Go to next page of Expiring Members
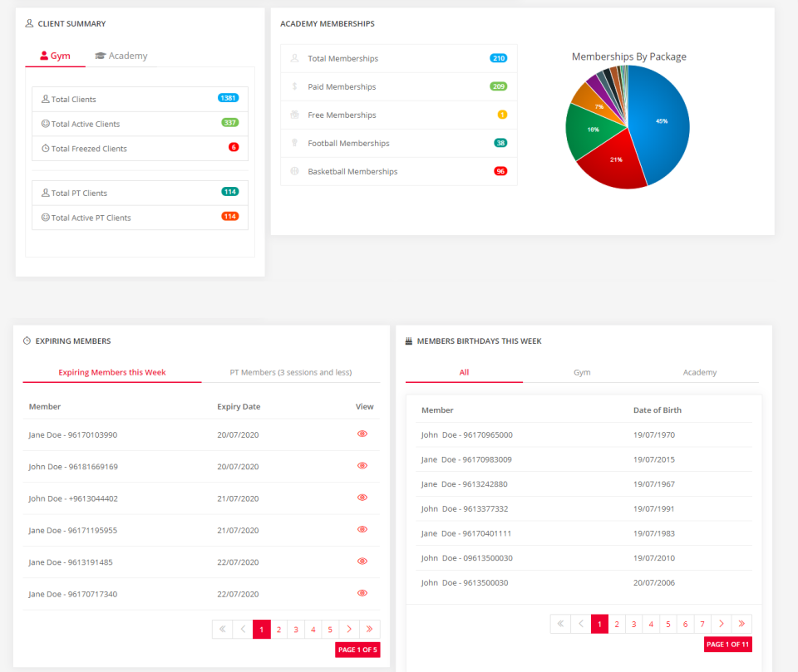Viewport: 798px width, 672px height. coord(349,630)
